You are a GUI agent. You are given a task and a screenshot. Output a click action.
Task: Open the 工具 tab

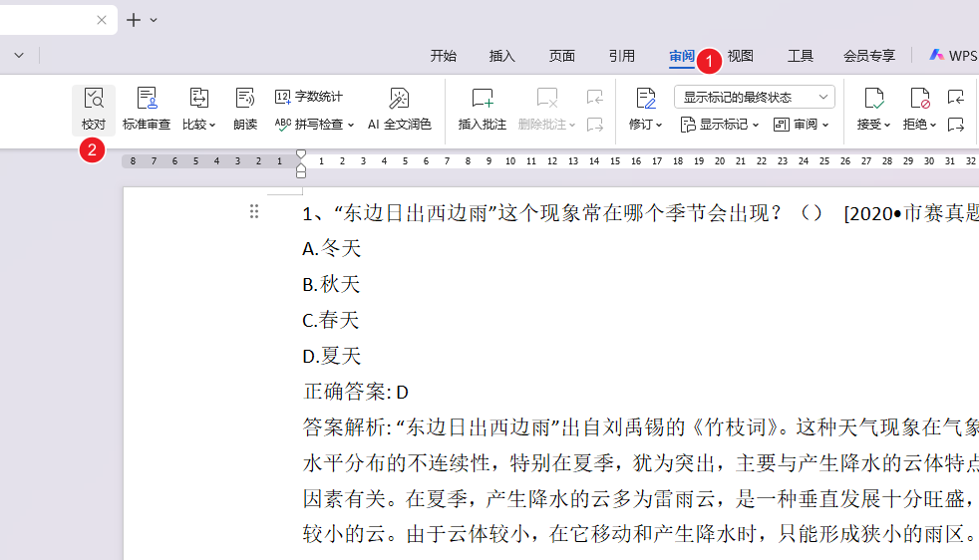coord(801,56)
